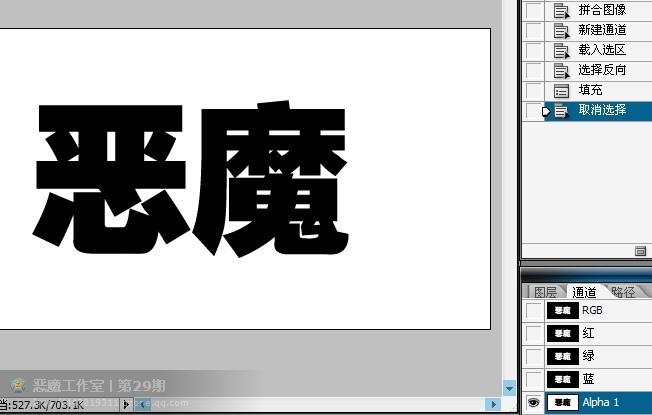Click the icon at actions panel bottom-right
The image size is (652, 415).
coord(640,251)
